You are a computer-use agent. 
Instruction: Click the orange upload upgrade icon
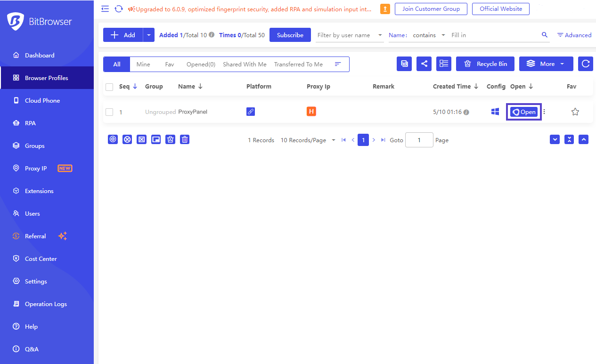click(x=385, y=9)
